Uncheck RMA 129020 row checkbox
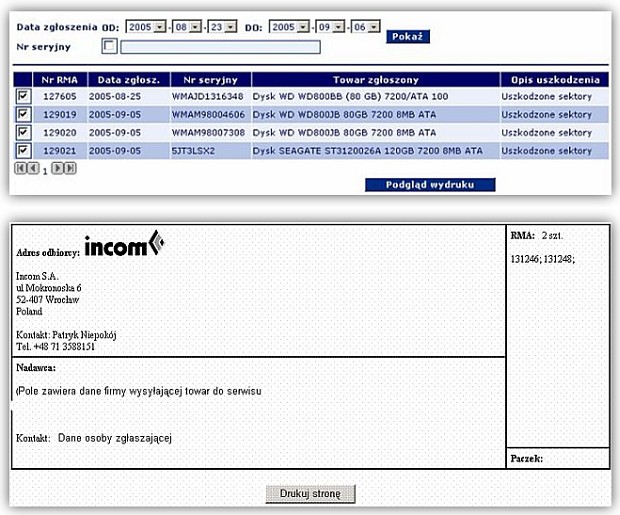This screenshot has height=515, width=620. 23,133
